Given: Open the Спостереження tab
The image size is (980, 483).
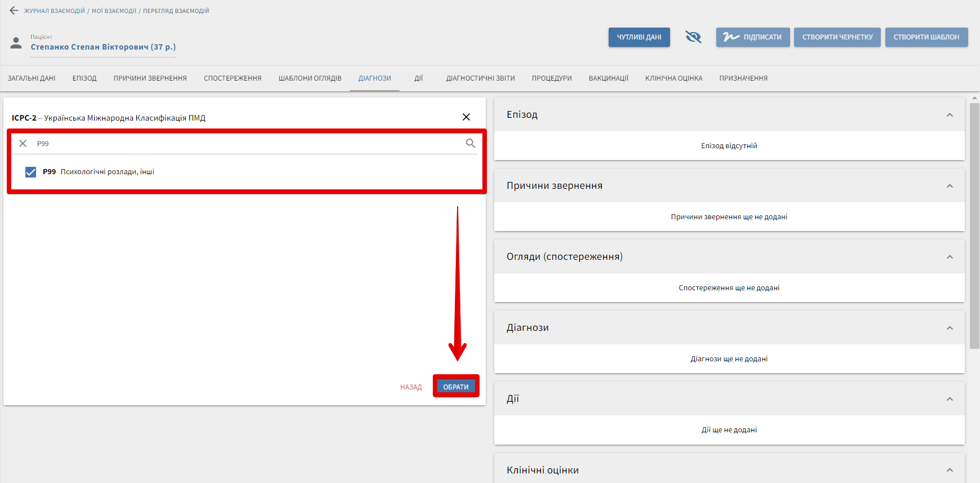Looking at the screenshot, I should 232,78.
